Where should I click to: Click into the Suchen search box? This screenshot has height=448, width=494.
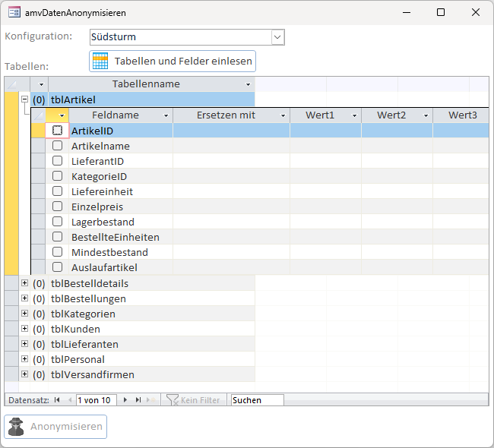[257, 400]
